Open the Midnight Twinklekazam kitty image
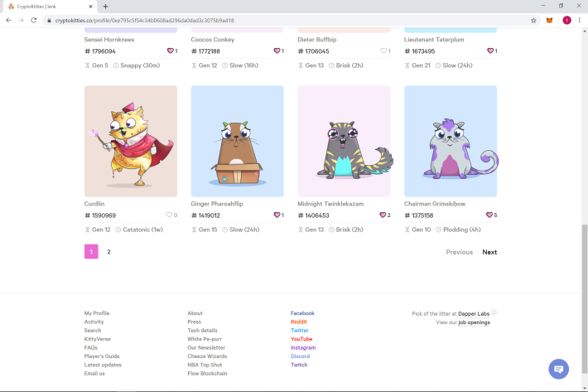Screen dimensions: 588x392 tap(344, 141)
